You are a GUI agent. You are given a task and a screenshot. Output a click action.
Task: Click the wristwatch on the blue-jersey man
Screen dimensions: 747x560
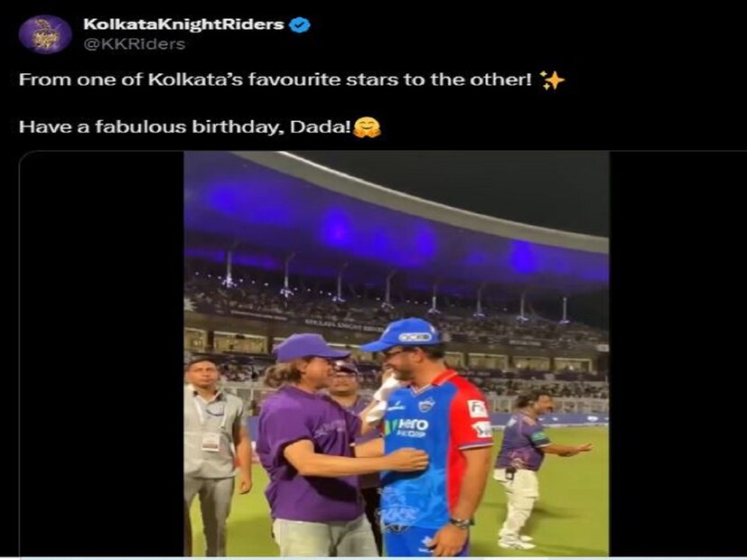(x=460, y=522)
